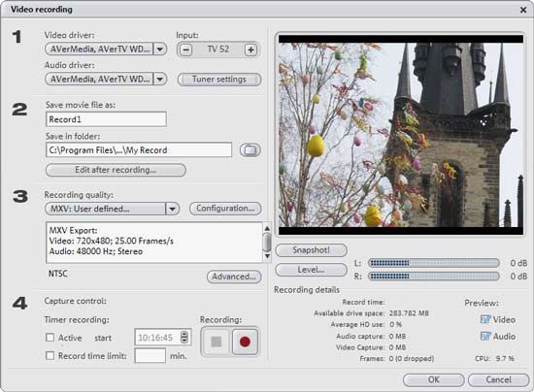Open the Level settings button

point(311,270)
